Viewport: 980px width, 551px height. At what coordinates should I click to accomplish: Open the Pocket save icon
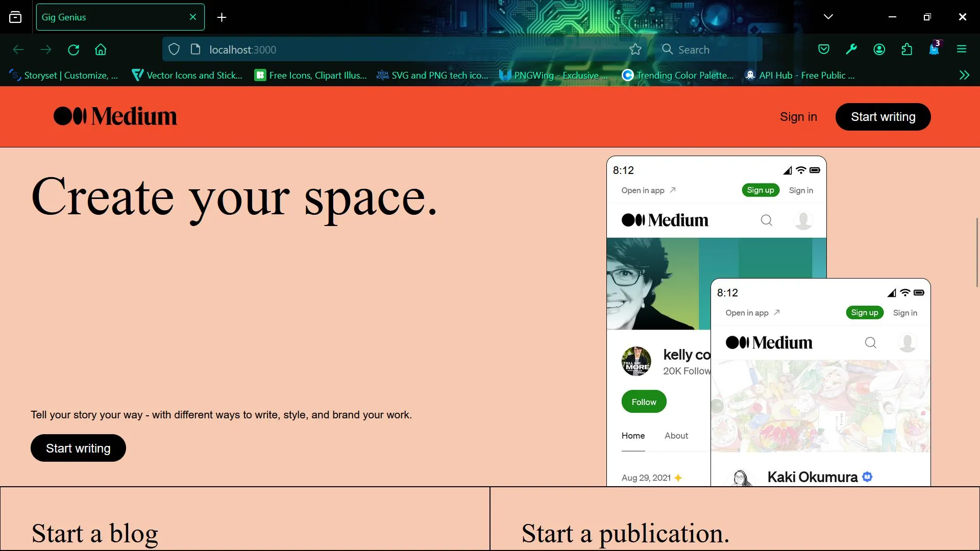coord(824,49)
